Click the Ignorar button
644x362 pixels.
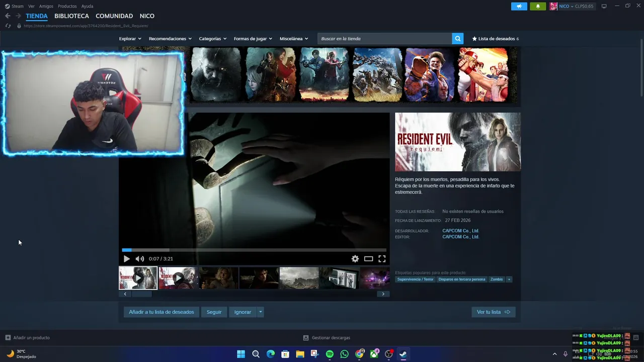click(243, 312)
